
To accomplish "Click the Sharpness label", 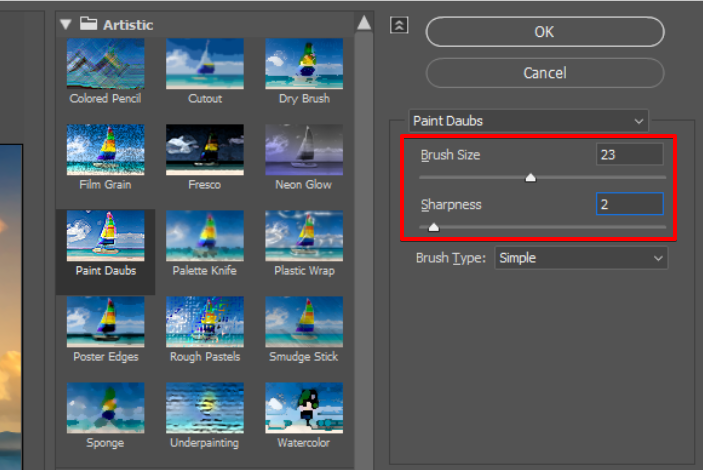I will pos(451,205).
